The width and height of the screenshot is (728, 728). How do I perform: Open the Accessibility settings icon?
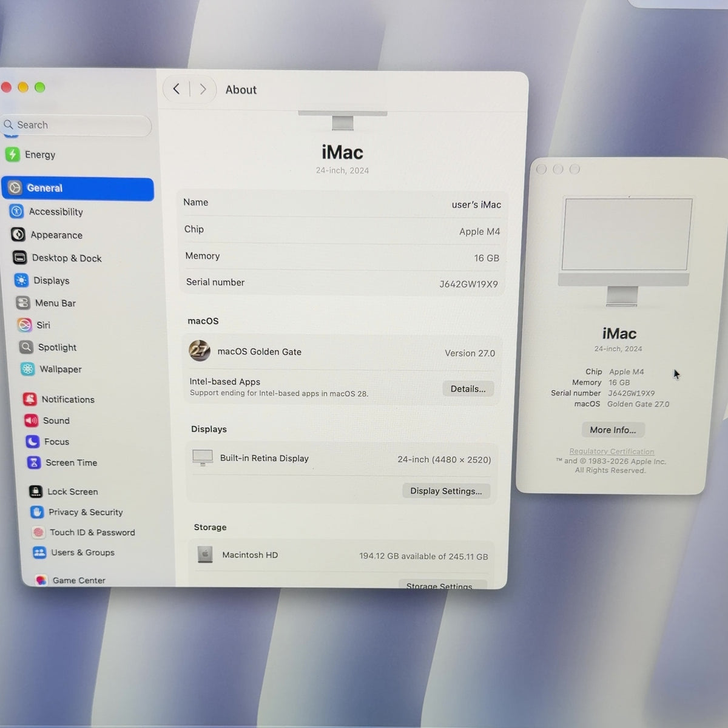pyautogui.click(x=17, y=211)
